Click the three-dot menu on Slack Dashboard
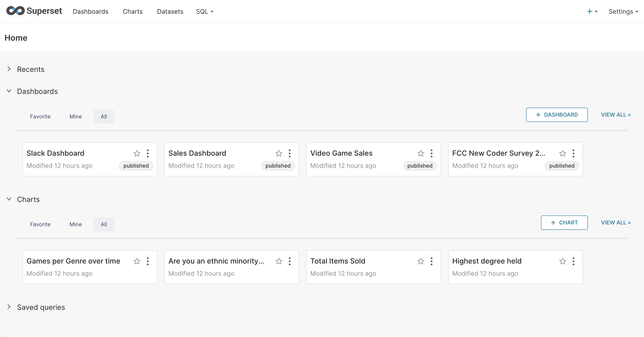644x337 pixels. click(x=148, y=153)
